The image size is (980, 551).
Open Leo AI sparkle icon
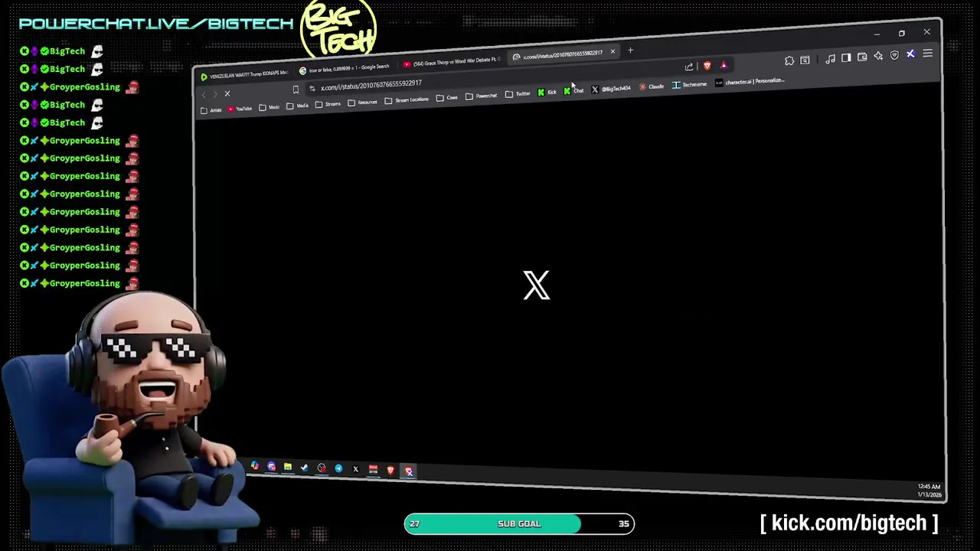[878, 56]
